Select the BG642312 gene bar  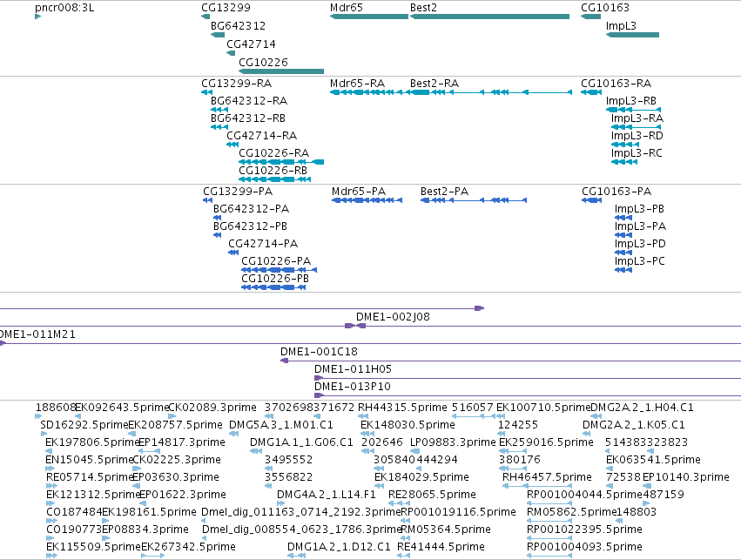click(218, 35)
